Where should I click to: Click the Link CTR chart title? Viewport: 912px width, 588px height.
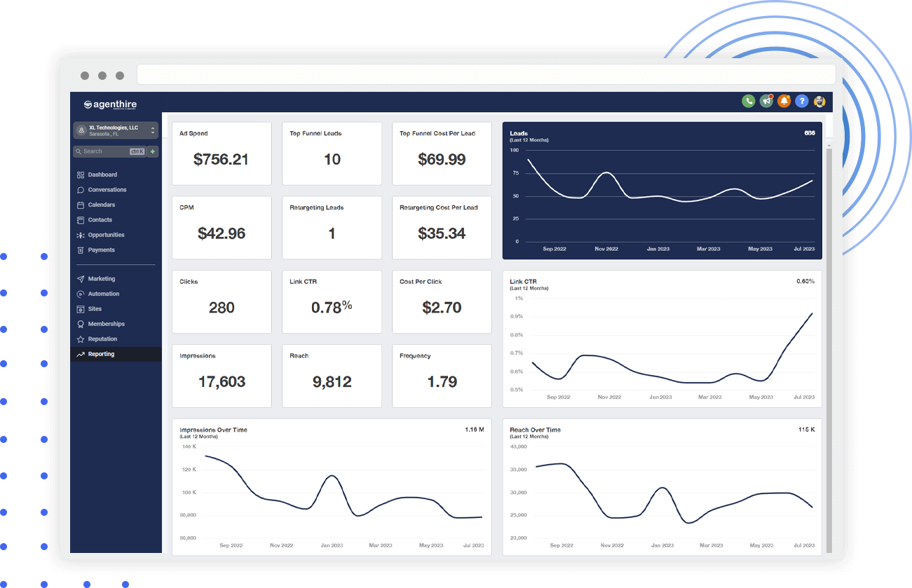[x=523, y=282]
